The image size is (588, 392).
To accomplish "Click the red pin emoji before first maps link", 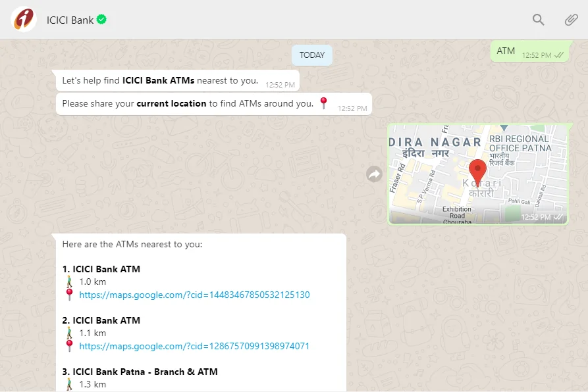I will (x=69, y=295).
